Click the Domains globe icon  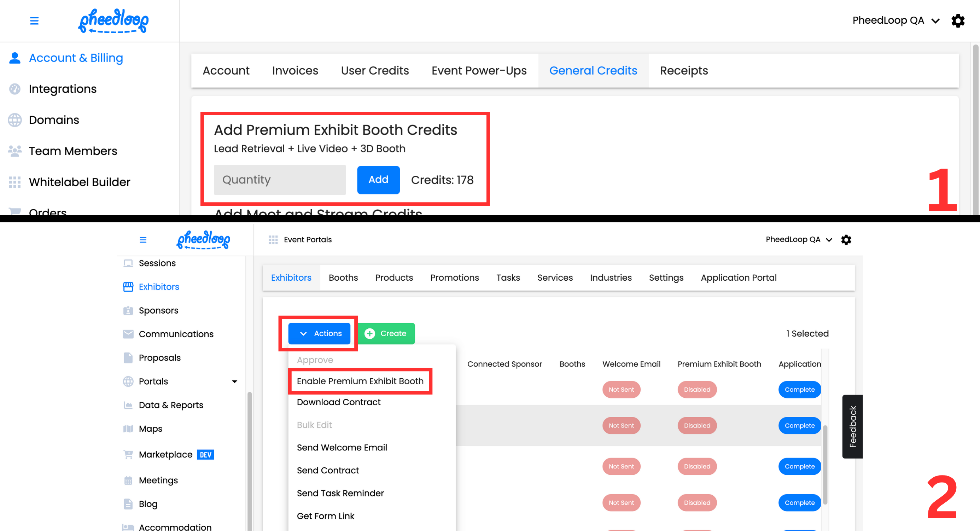tap(15, 120)
